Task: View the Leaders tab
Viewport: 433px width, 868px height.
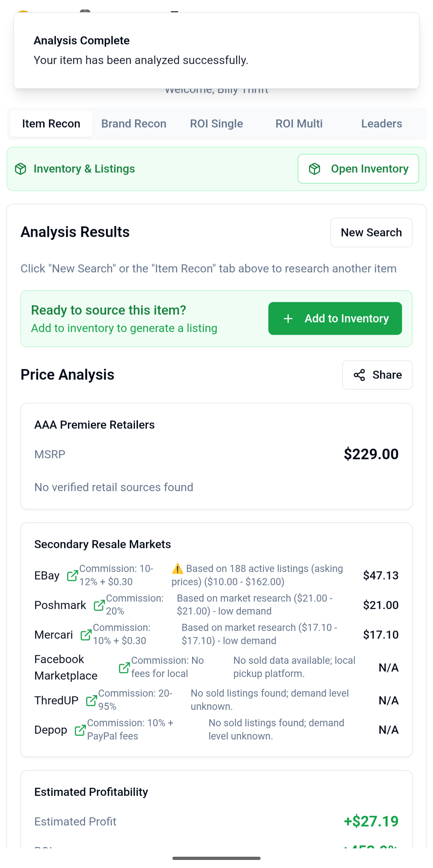Action: (x=381, y=123)
